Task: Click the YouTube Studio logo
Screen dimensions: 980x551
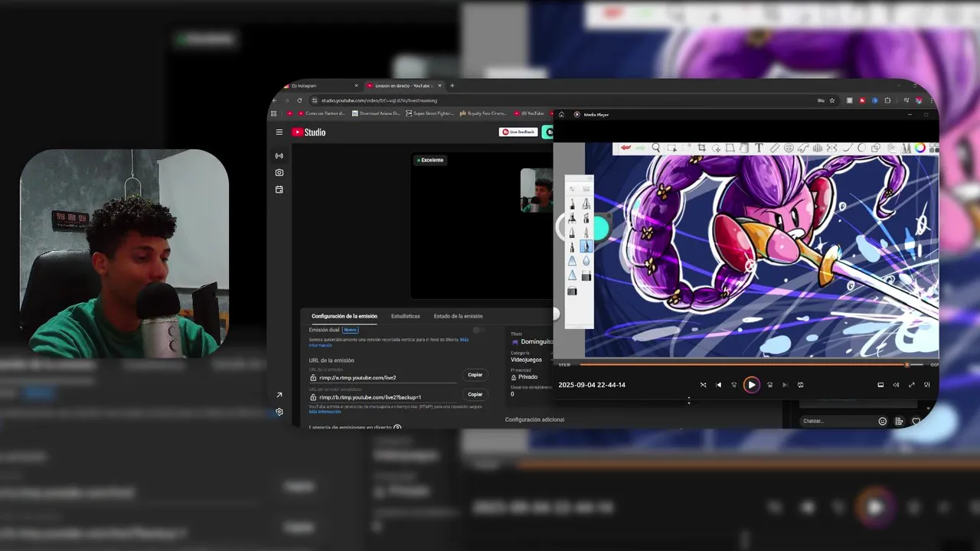Action: tap(309, 132)
